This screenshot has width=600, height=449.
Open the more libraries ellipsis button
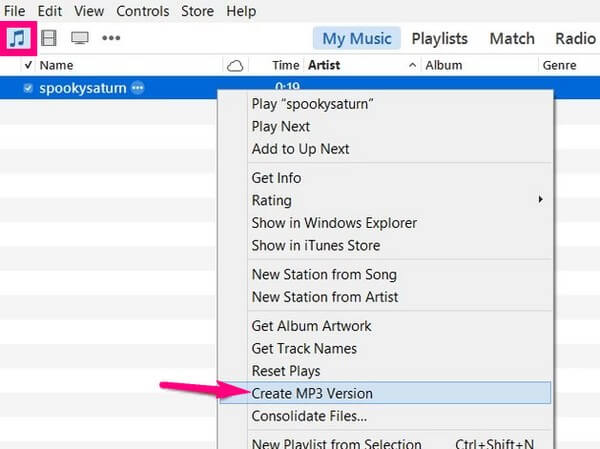point(111,38)
